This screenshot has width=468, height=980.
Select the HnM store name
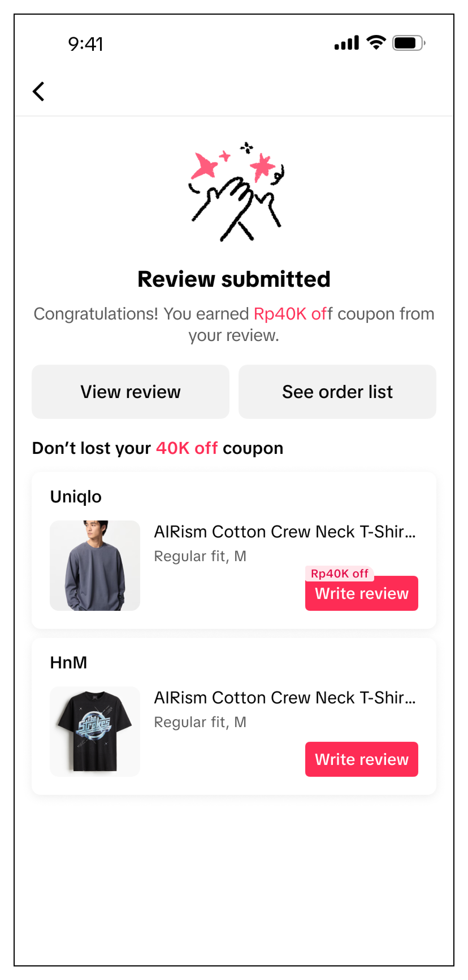[69, 662]
